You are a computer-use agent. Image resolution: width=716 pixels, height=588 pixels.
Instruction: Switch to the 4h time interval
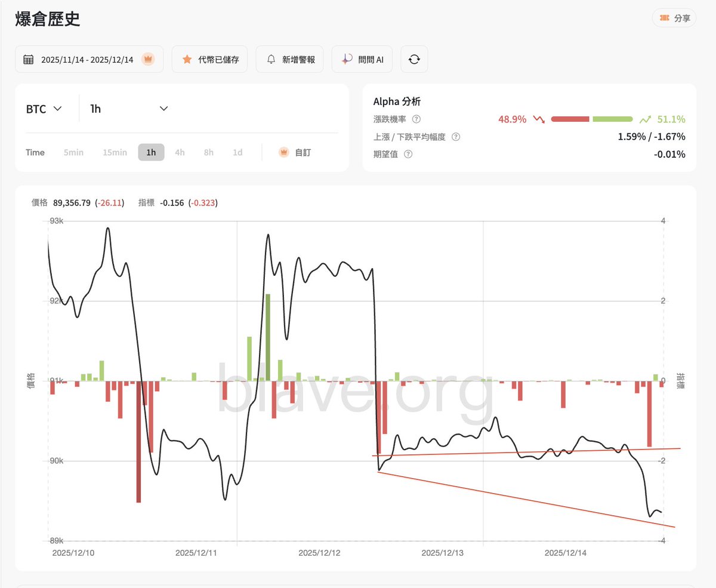[x=180, y=152]
